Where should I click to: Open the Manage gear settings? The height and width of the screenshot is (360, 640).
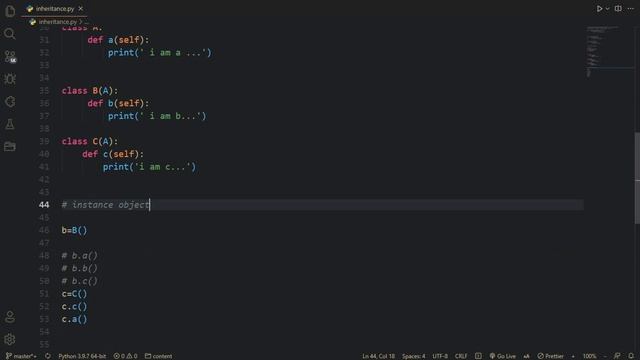click(x=10, y=339)
